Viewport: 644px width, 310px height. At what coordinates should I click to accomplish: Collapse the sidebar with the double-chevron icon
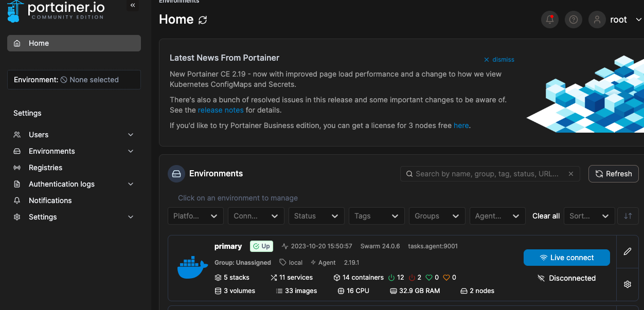tap(133, 5)
